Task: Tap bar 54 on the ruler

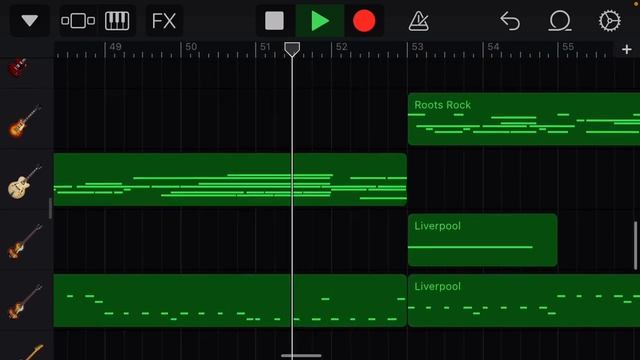Action: [x=493, y=47]
